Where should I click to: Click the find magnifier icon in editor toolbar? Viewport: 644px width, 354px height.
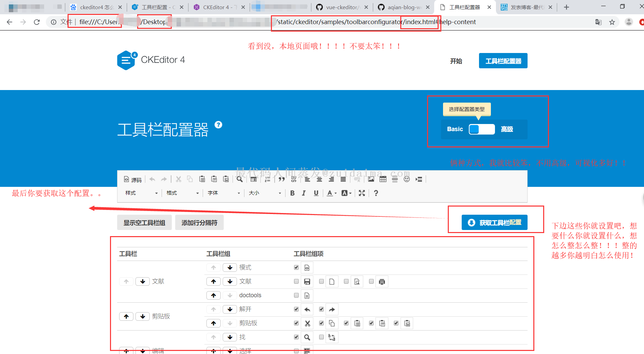click(x=239, y=179)
